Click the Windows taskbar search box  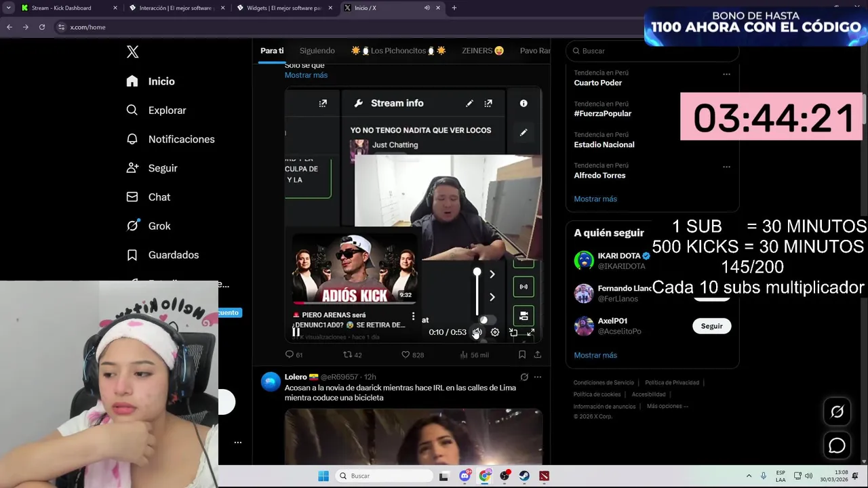(384, 476)
